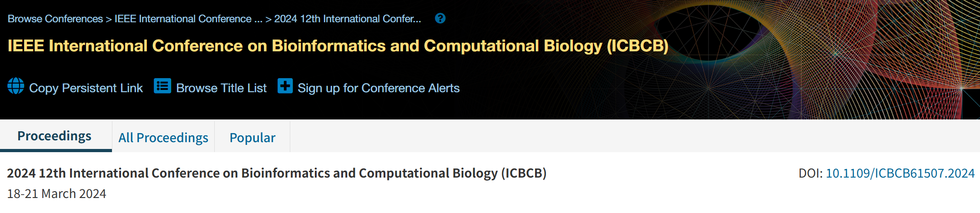This screenshot has height=213, width=980.
Task: Open Browse Title List link
Action: [x=221, y=88]
